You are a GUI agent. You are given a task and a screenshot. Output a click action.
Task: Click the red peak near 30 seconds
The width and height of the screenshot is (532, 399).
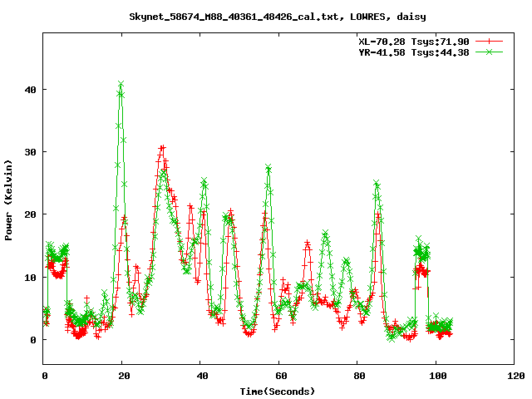163,148
